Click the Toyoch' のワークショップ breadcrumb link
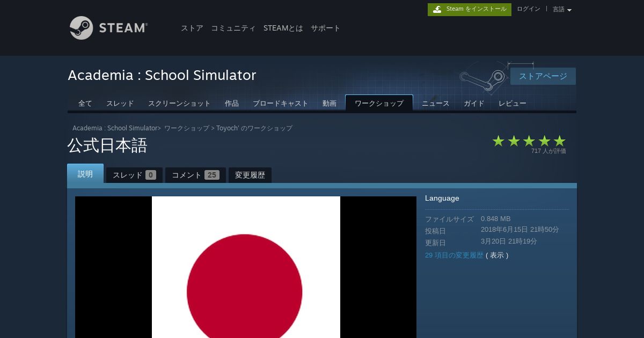Viewport: 644px width, 338px height. click(254, 128)
